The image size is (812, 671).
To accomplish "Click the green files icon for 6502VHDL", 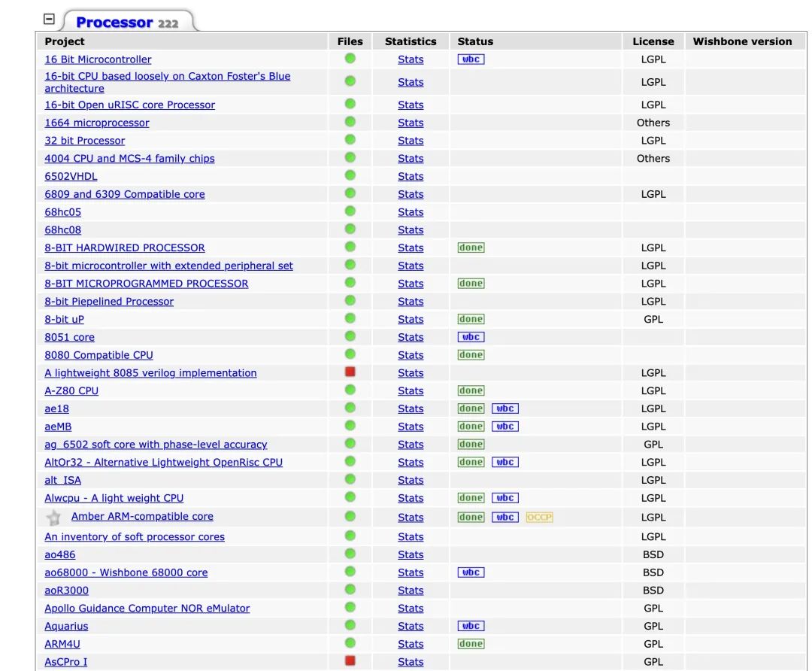I will (350, 176).
